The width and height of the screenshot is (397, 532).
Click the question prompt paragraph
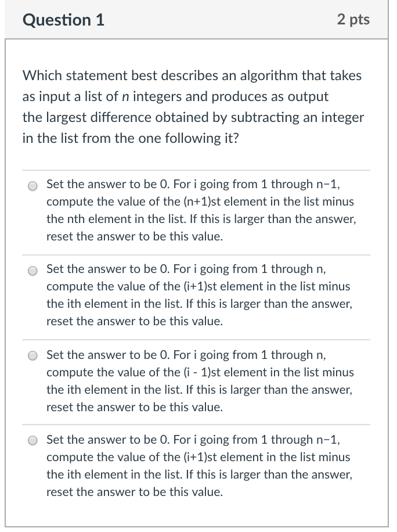[x=192, y=106]
